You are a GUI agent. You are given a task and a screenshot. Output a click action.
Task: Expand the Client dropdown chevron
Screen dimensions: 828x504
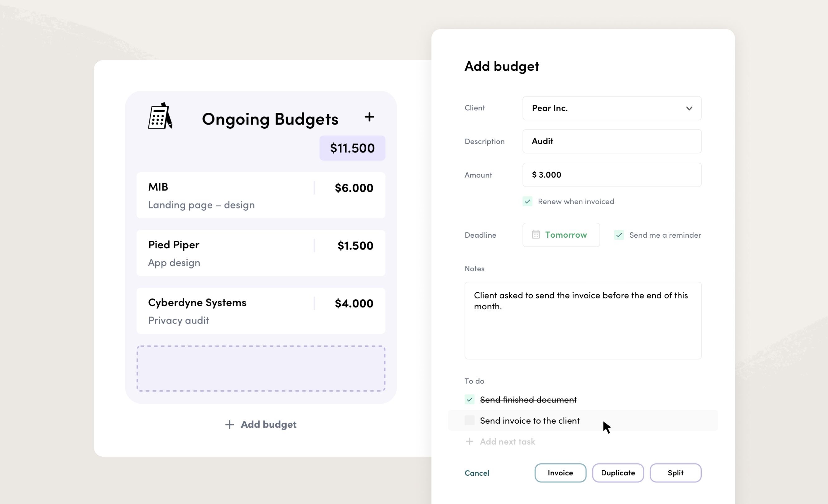(689, 108)
